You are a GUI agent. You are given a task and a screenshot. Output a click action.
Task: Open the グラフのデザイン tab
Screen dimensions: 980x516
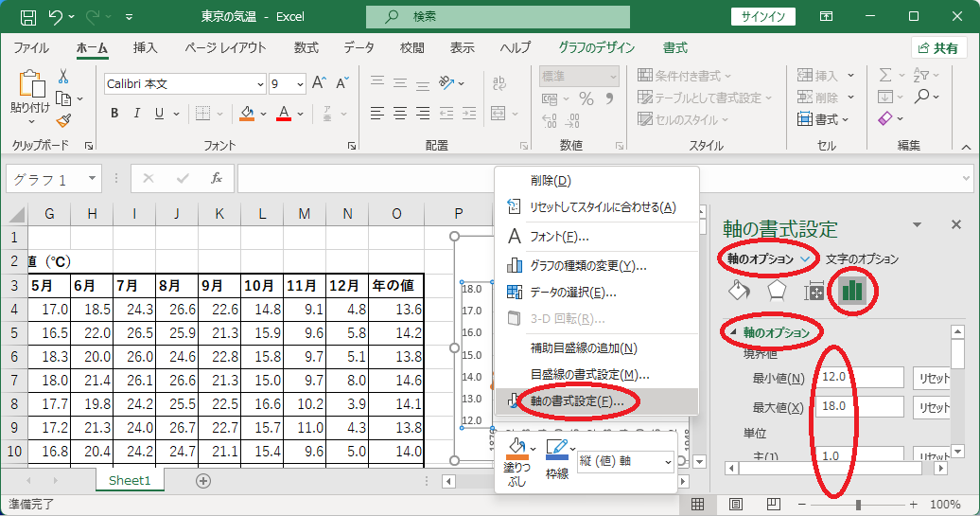[x=596, y=47]
